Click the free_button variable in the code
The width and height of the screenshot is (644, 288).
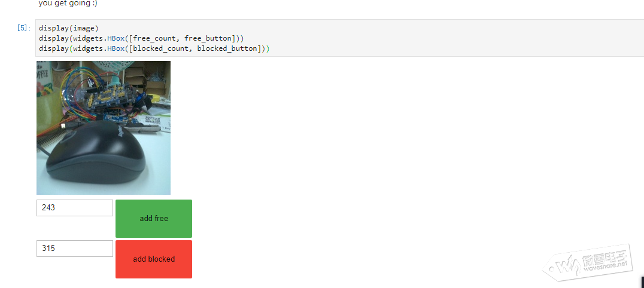pyautogui.click(x=208, y=39)
